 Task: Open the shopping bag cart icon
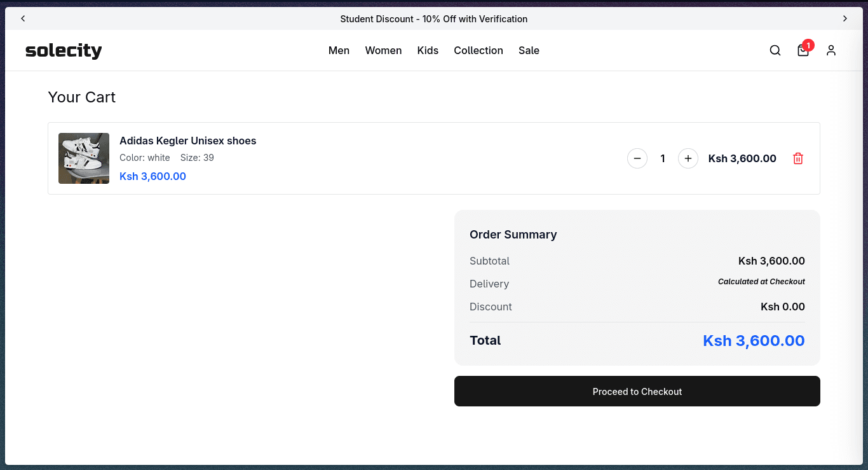coord(803,50)
